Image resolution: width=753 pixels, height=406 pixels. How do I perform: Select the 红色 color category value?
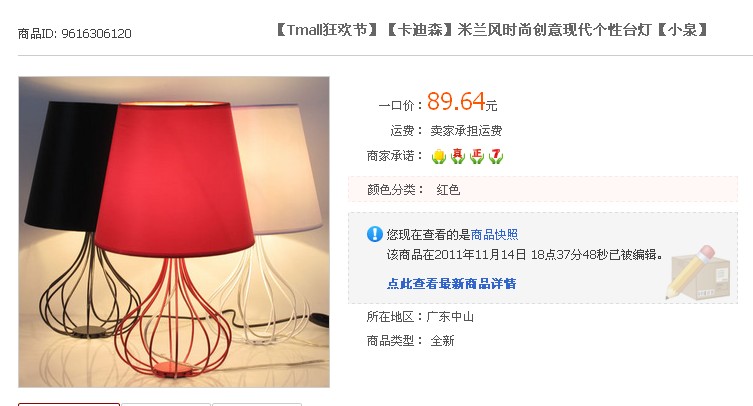pos(448,190)
